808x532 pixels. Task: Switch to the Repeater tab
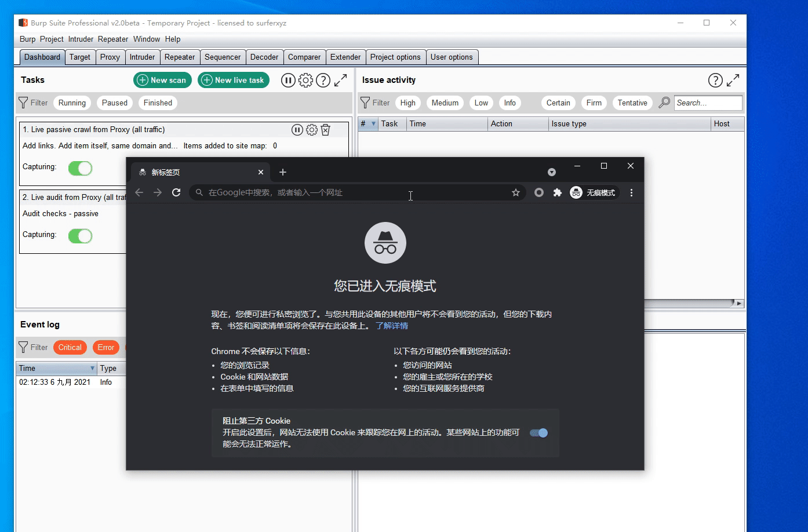coord(180,57)
